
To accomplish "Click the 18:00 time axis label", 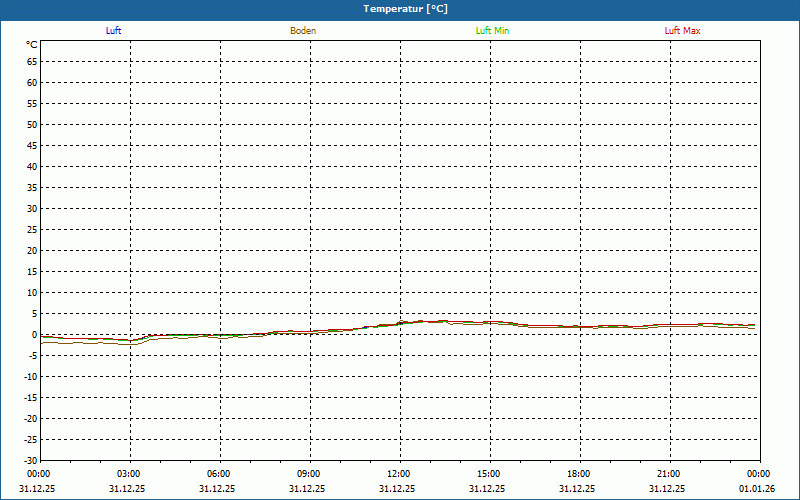I will coord(578,474).
